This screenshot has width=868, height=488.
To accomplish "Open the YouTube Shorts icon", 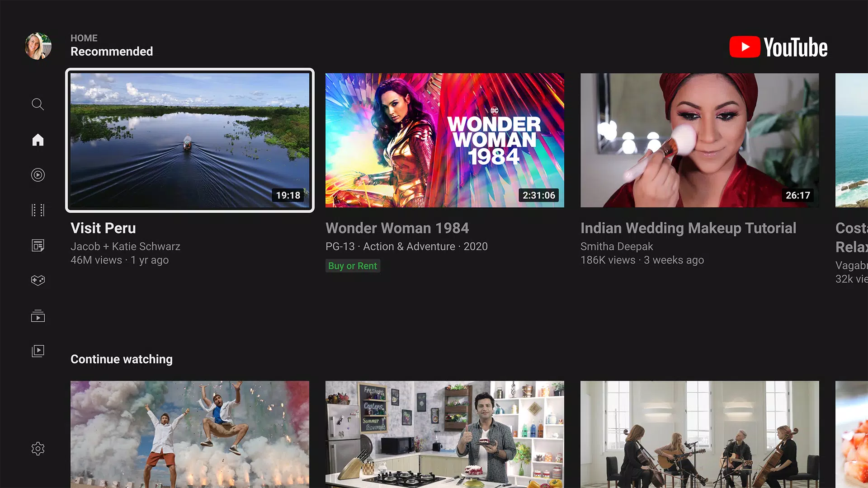I will [x=38, y=174].
